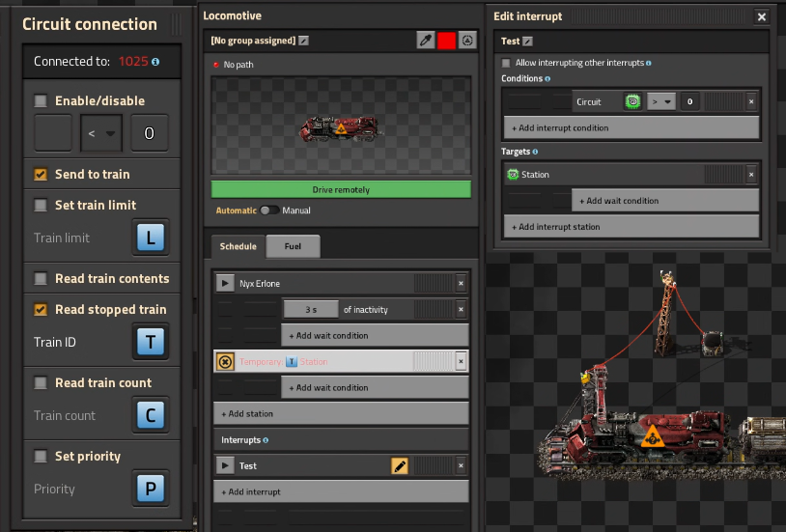Viewport: 786px width, 532px height.
Task: Select the train limit signal L icon
Action: [150, 237]
